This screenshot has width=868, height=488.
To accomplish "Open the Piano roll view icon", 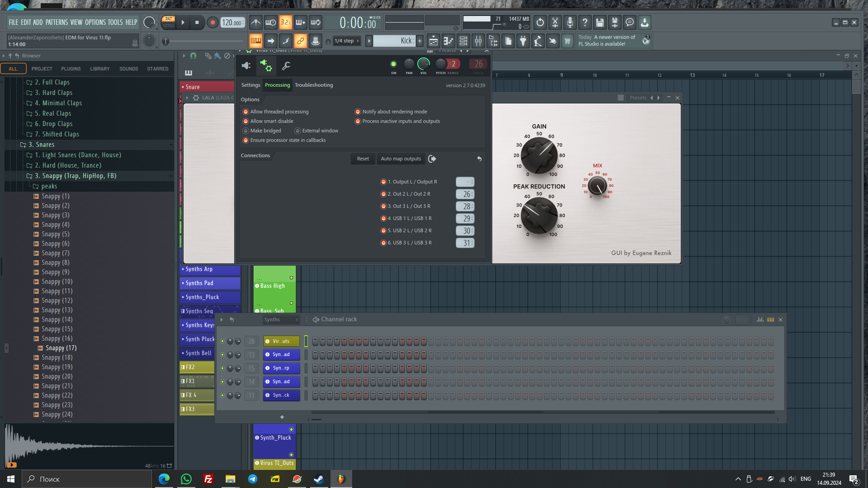I will click(448, 41).
